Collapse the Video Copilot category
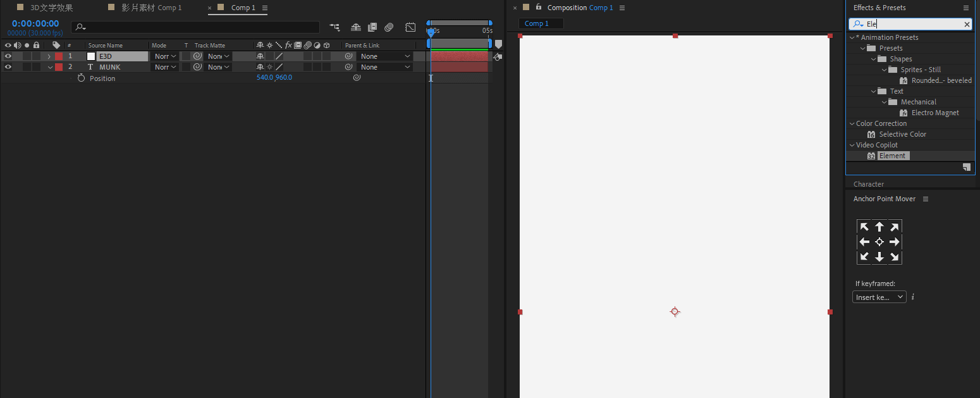Image resolution: width=980 pixels, height=398 pixels. (852, 145)
